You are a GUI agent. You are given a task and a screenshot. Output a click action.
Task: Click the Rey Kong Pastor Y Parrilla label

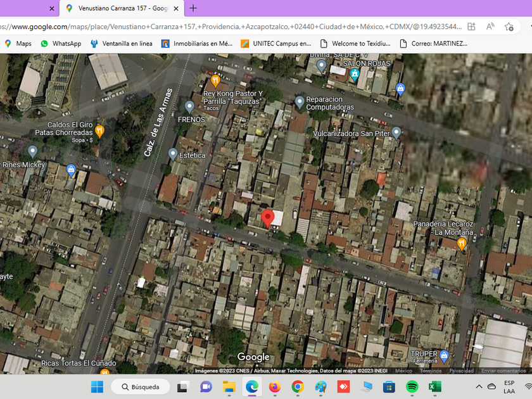(x=233, y=98)
